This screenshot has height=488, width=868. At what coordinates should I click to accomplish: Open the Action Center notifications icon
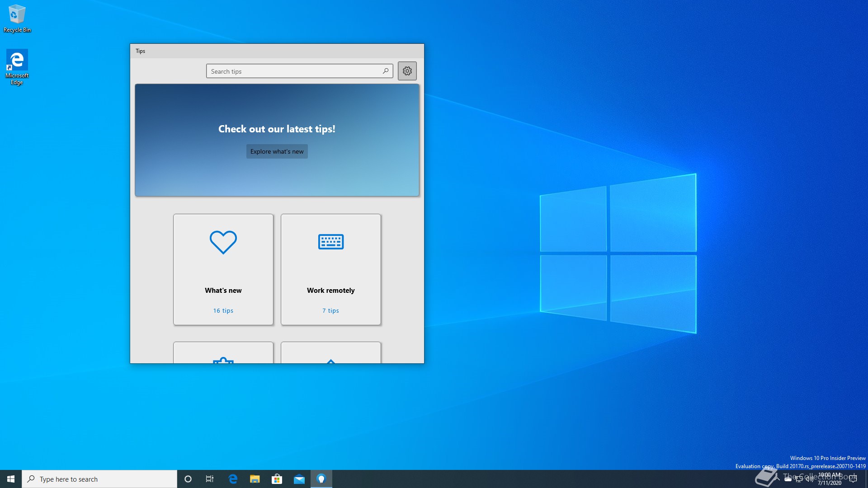coord(853,479)
